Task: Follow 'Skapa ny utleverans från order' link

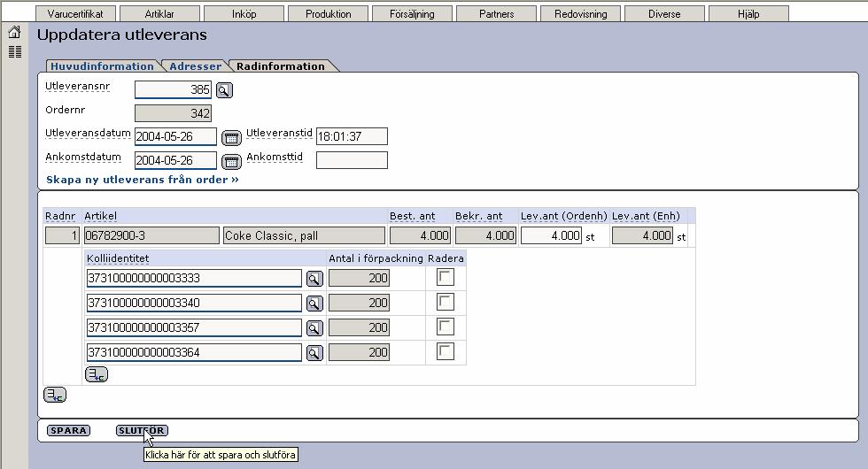Action: [x=143, y=180]
